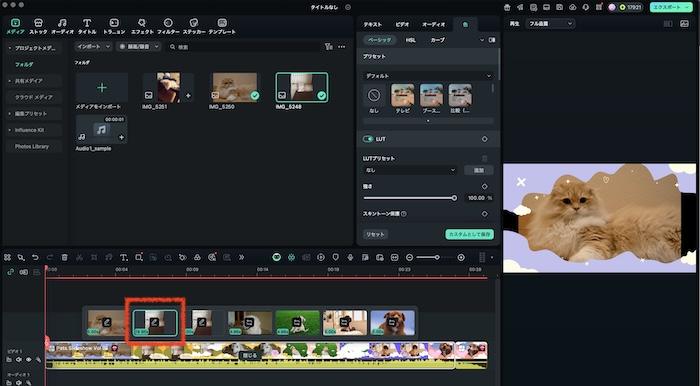Image resolution: width=700 pixels, height=386 pixels.
Task: Select the IMG_5251 media thumbnail
Action: coord(168,87)
